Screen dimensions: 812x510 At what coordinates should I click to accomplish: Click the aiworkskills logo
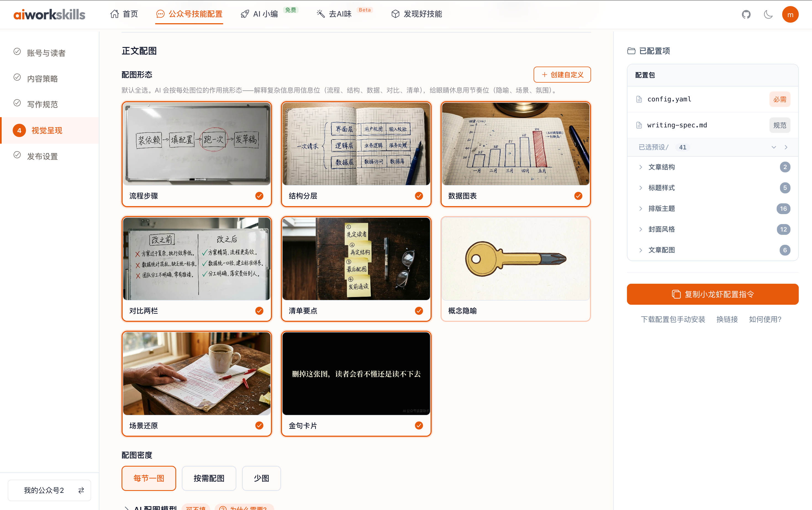[x=49, y=14]
